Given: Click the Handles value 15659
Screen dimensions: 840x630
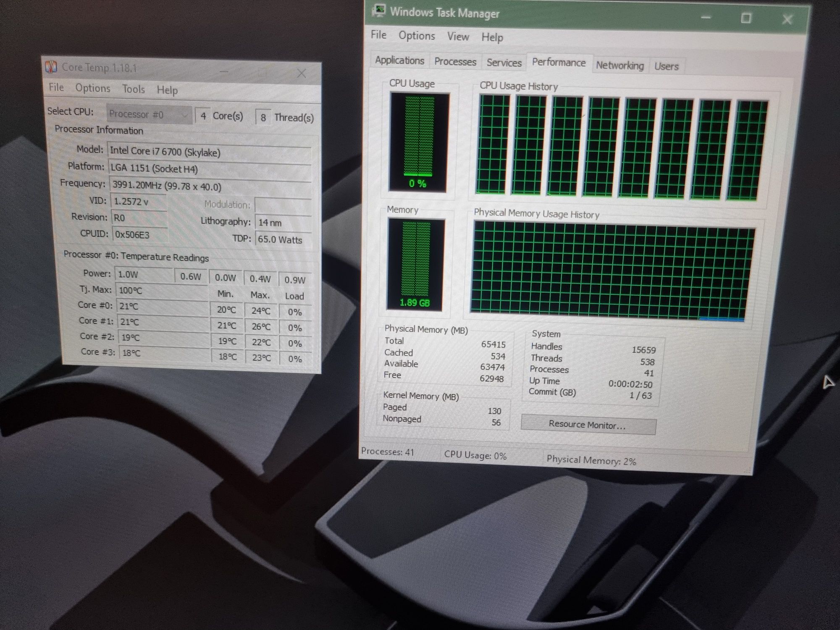Looking at the screenshot, I should click(643, 350).
